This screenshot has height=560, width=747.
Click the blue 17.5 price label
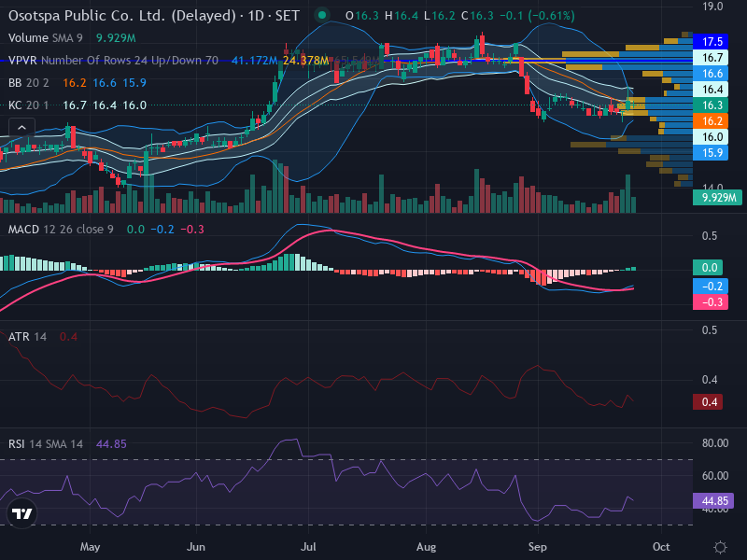click(711, 42)
